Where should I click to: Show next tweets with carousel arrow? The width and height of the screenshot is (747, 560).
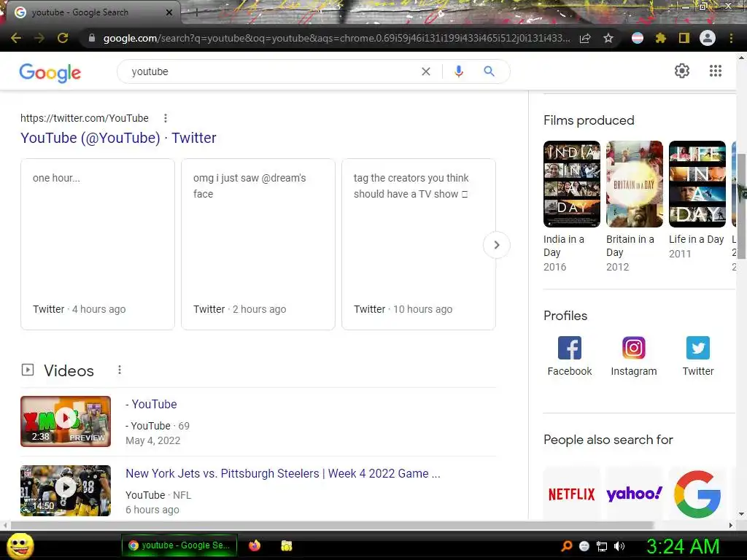[496, 245]
